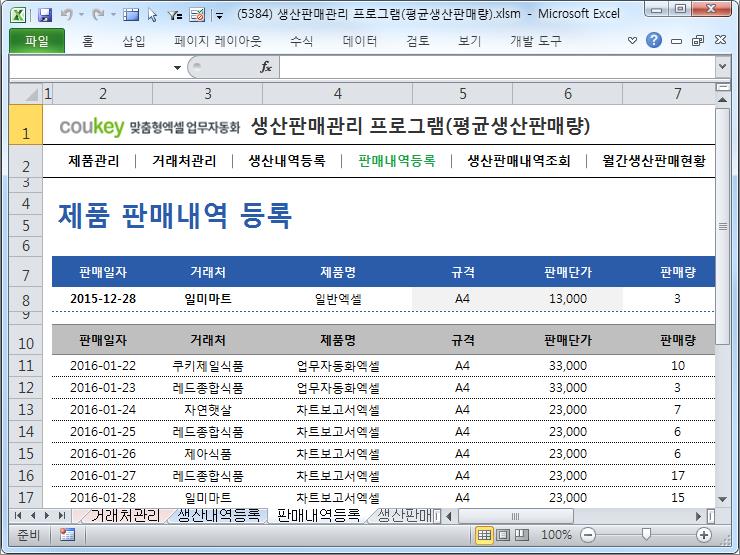Click next sheet tab navigation arrow
Image resolution: width=740 pixels, height=555 pixels.
pos(47,515)
